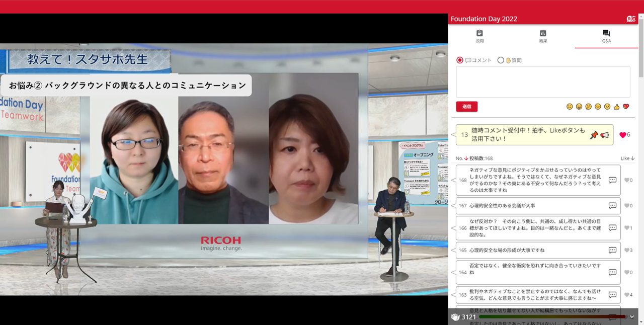Insert the sad face emoji
The image size is (644, 325).
(598, 107)
